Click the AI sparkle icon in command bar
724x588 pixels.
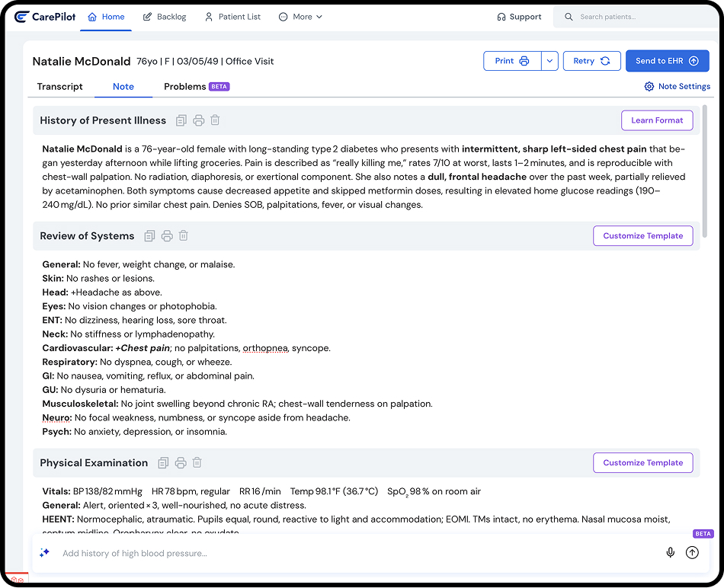click(x=45, y=552)
